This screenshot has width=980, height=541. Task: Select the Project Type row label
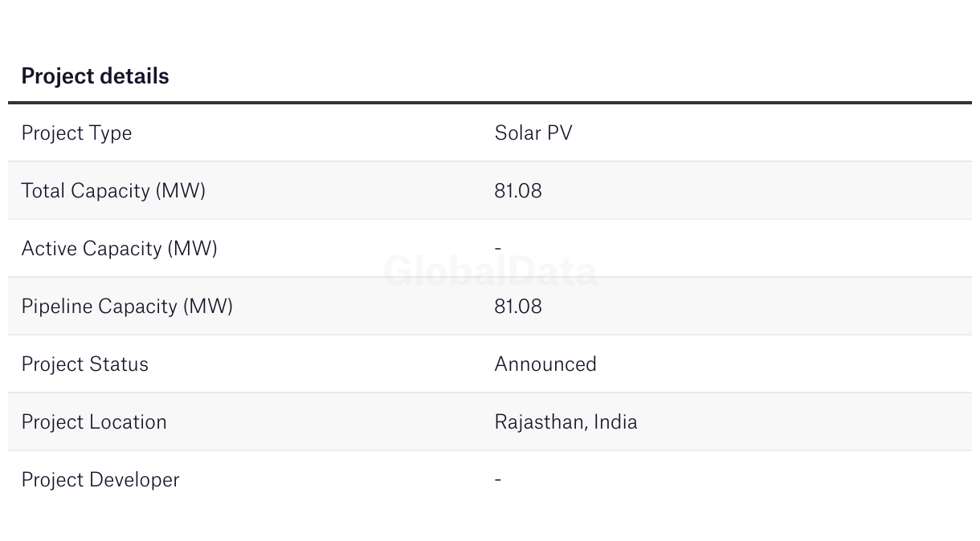[x=76, y=133]
